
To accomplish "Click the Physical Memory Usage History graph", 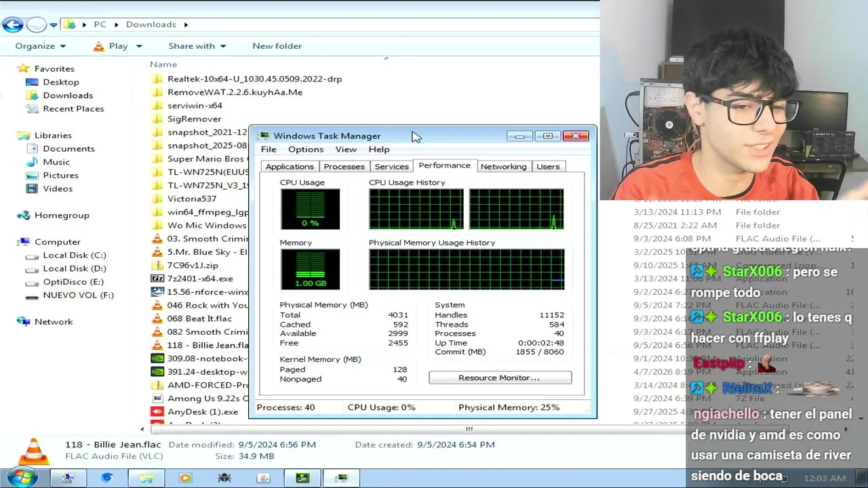I will [x=467, y=269].
